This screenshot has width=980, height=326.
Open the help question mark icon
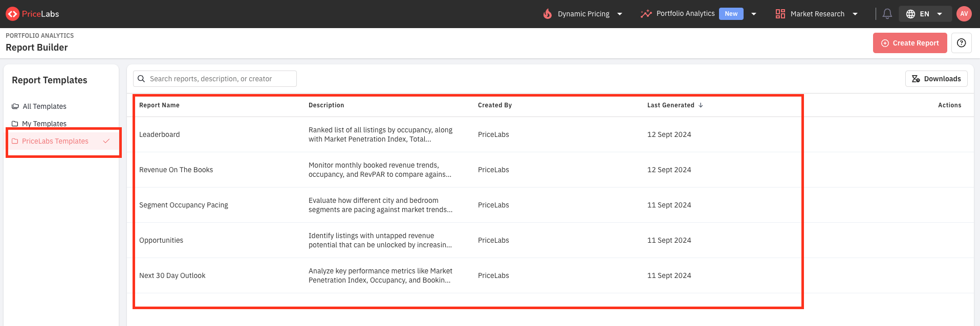[x=962, y=43]
